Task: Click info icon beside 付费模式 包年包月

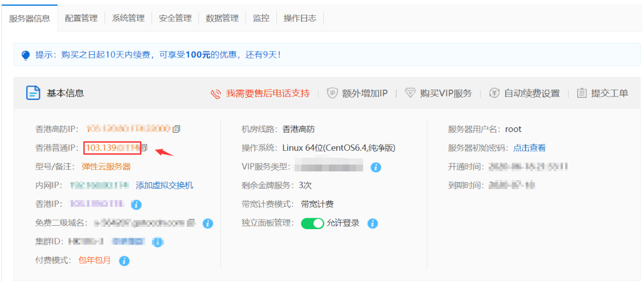Action: point(124,261)
